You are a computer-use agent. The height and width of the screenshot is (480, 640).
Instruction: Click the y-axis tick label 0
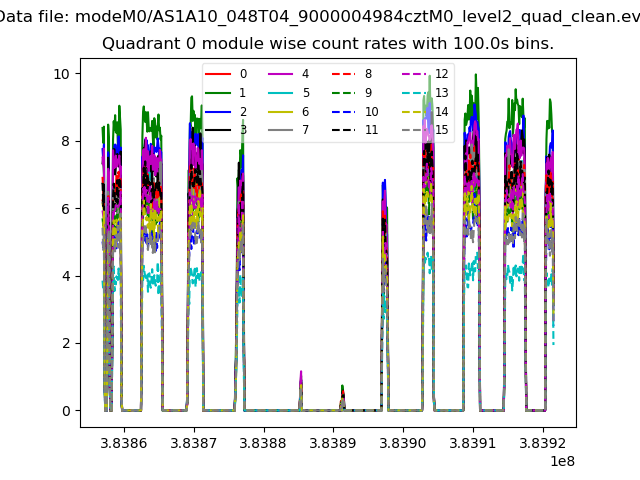(64, 411)
